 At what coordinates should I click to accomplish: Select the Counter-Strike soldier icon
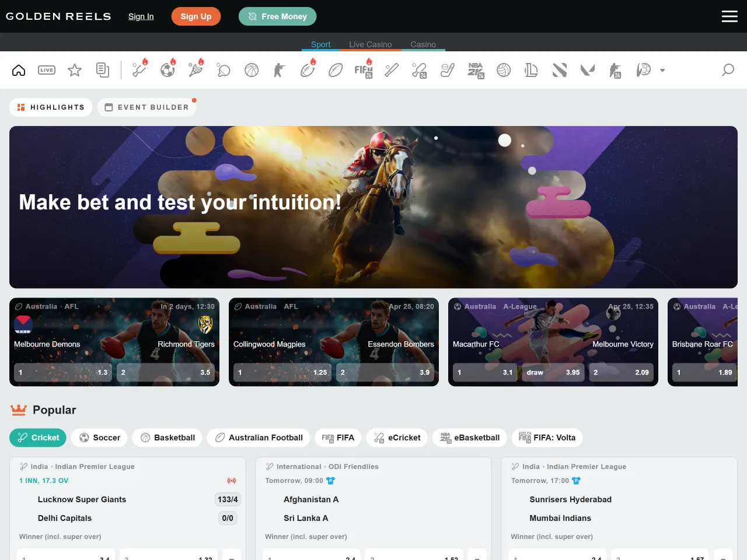280,71
